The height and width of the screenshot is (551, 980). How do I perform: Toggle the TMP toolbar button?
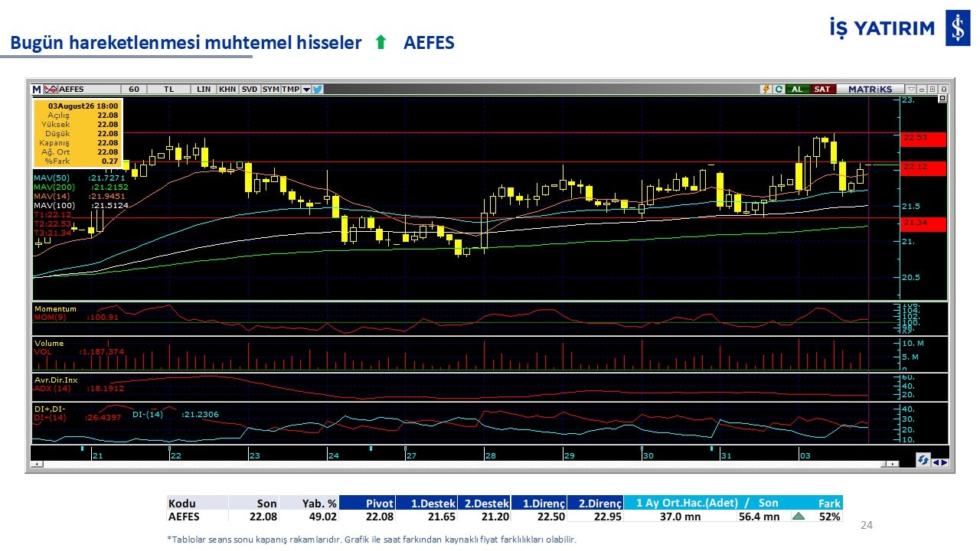[291, 89]
